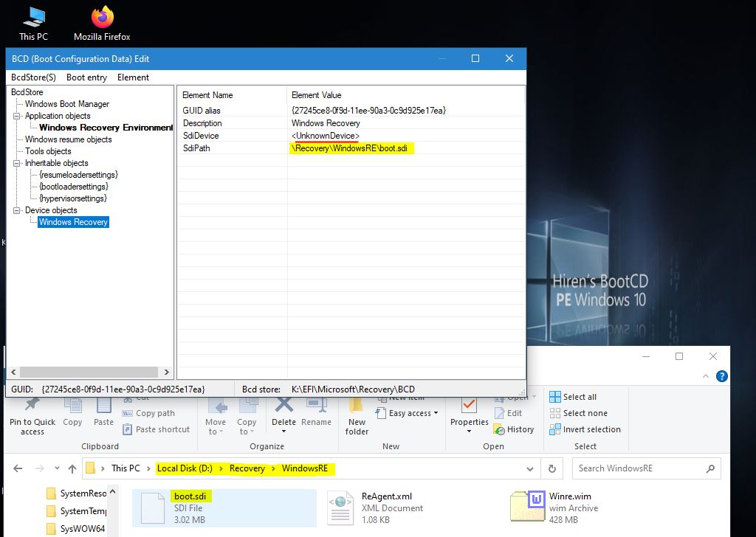756x537 pixels.
Task: Collapse the Inheritable objects tree node
Action: [x=17, y=164]
